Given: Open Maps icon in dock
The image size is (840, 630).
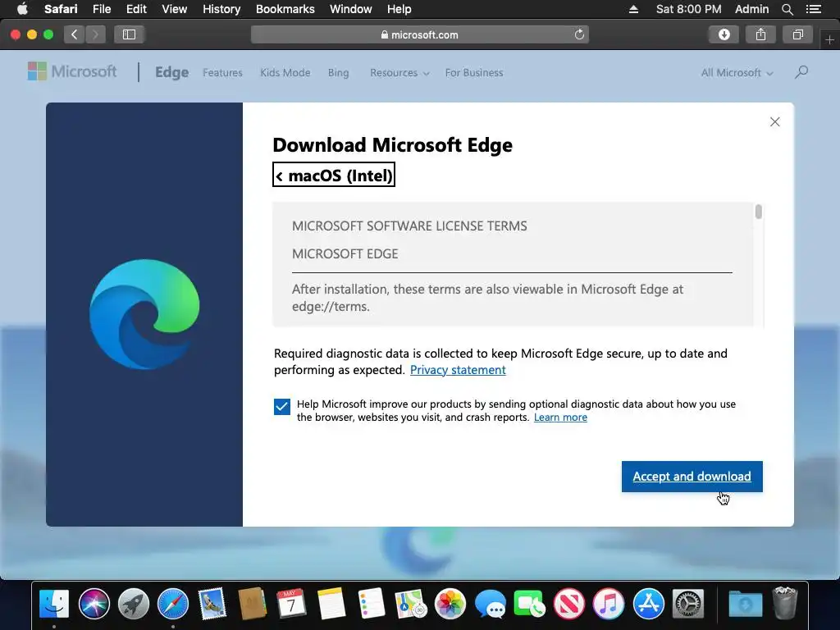Looking at the screenshot, I should (x=410, y=603).
